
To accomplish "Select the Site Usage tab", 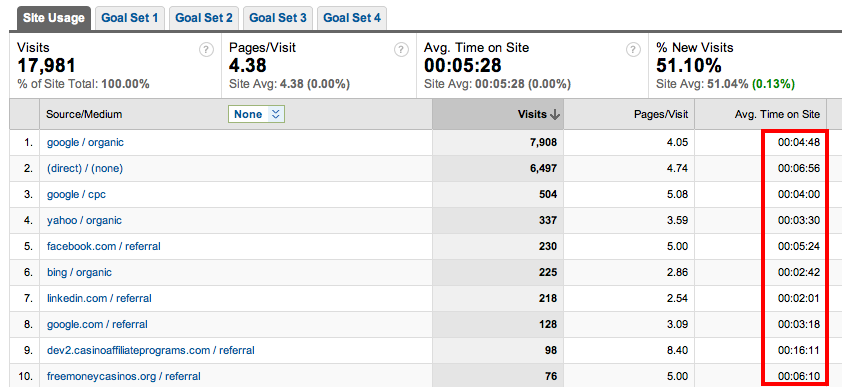I will tap(54, 18).
